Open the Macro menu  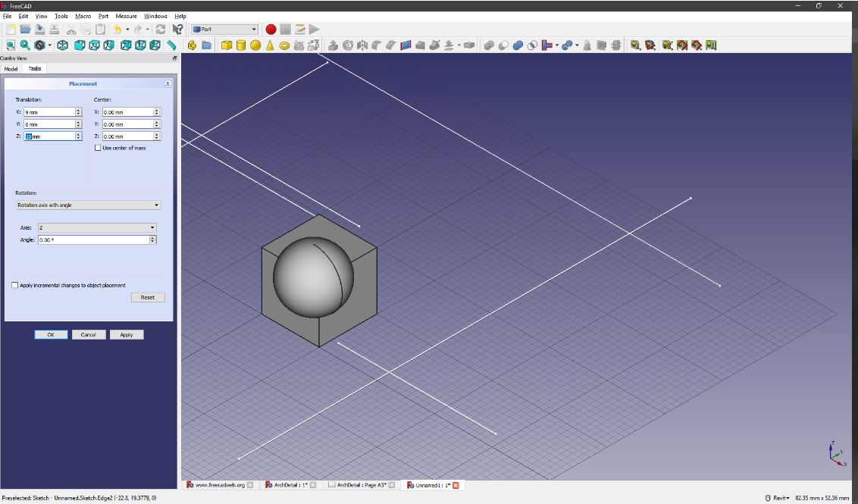pos(83,17)
